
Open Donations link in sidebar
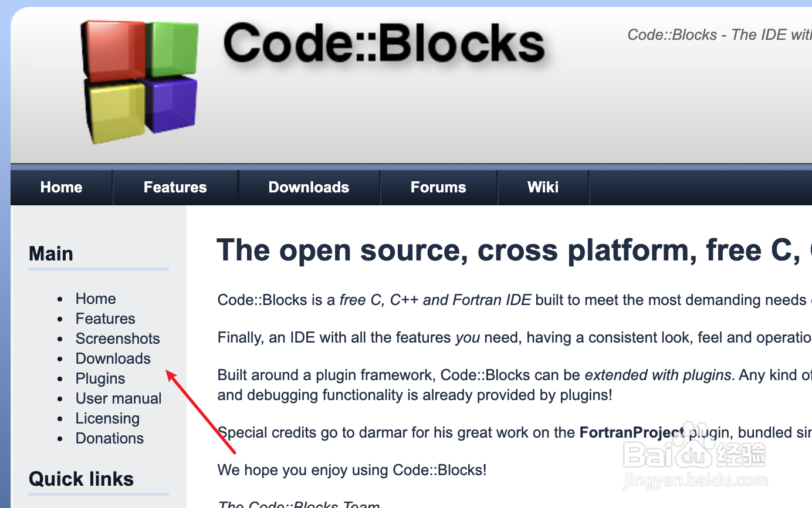coord(110,438)
